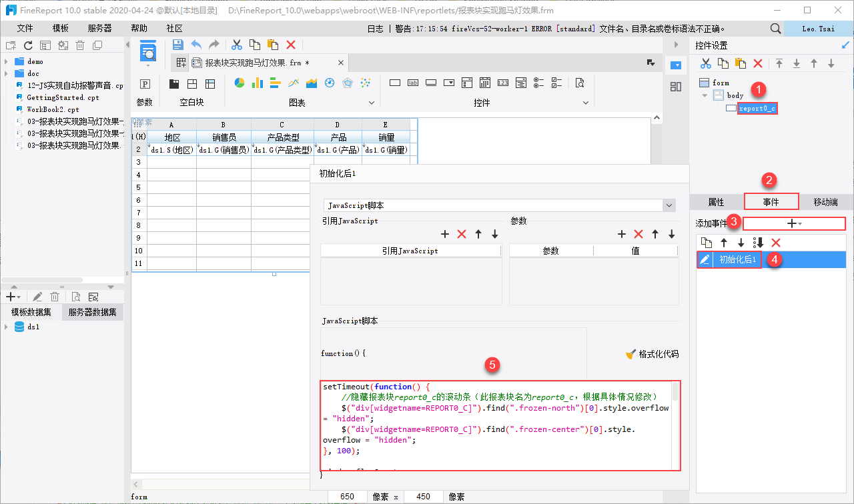Open the JavaScript脚本 type dropdown
Screen dimensions: 854x504
[669, 205]
